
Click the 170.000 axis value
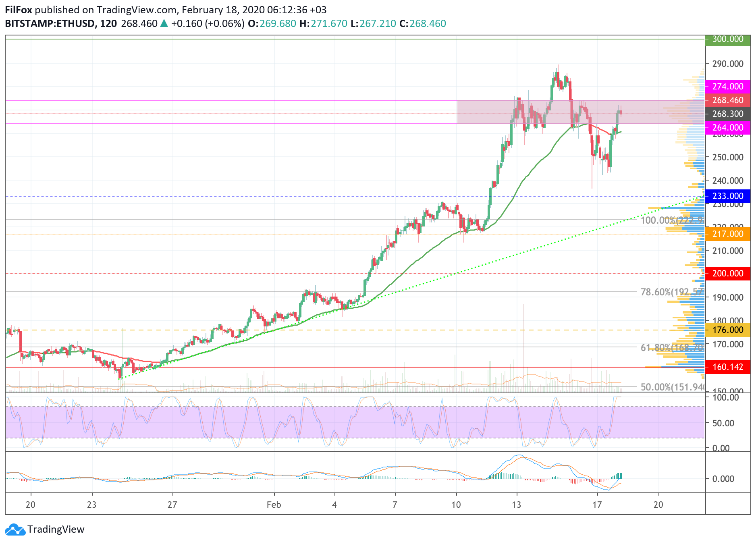[x=728, y=344]
